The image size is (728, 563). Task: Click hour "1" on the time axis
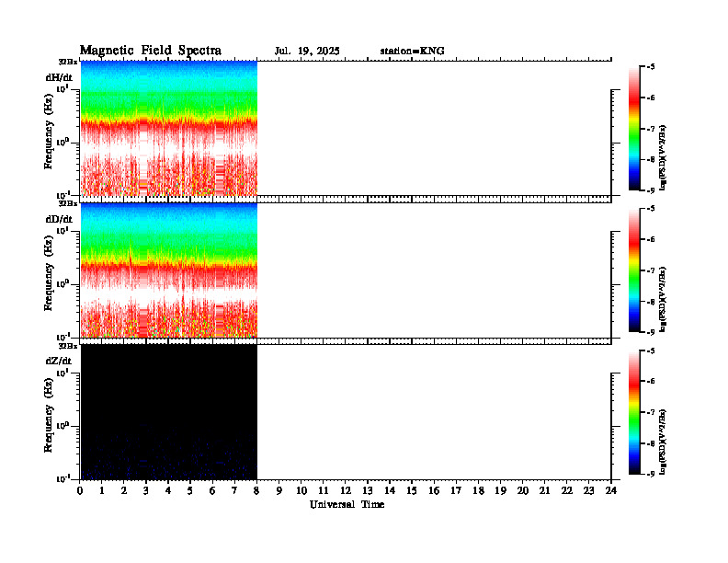coord(102,491)
